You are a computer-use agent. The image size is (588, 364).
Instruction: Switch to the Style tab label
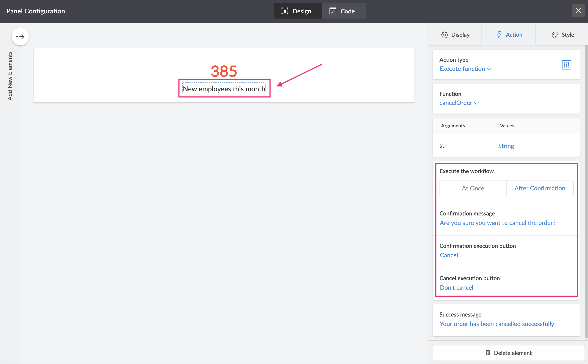coord(567,35)
